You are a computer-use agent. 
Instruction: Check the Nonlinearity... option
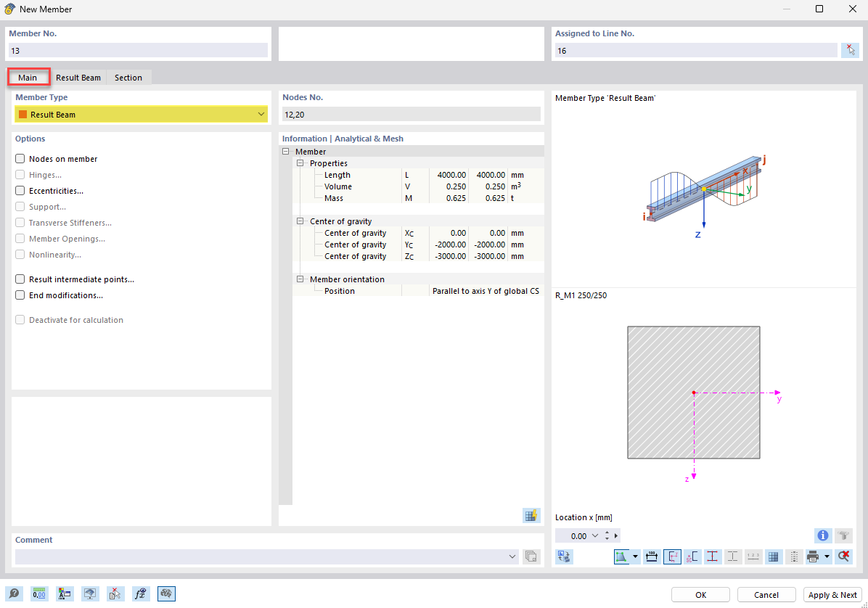[20, 255]
